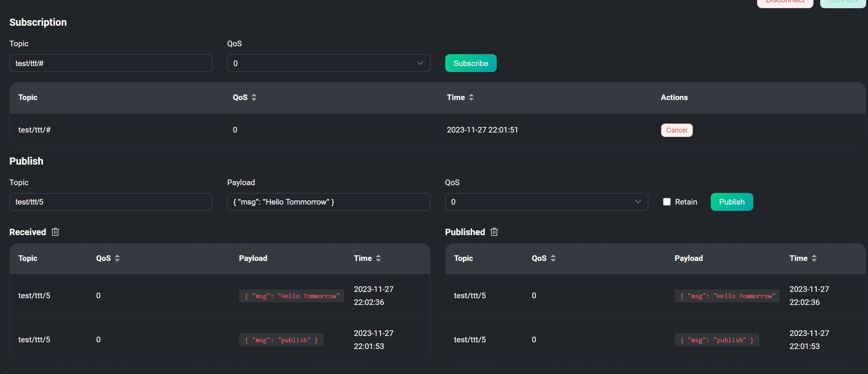Sort Received table by QoS
Viewport: 868px width, 374px height.
117,258
